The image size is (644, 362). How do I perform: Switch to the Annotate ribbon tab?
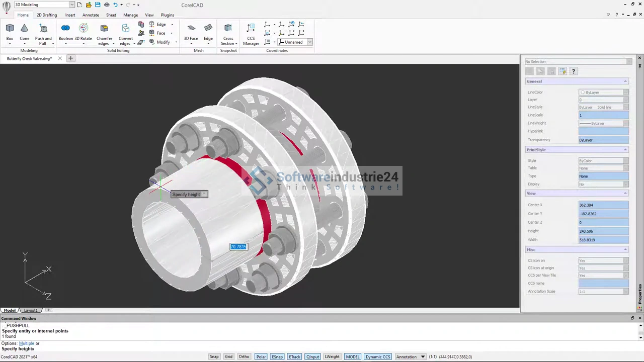point(91,15)
